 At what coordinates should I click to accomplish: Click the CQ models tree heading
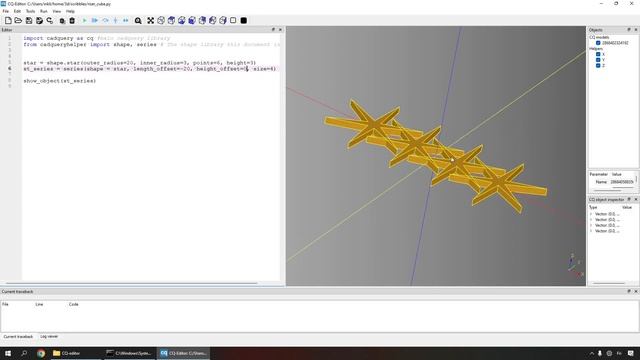coord(599,37)
